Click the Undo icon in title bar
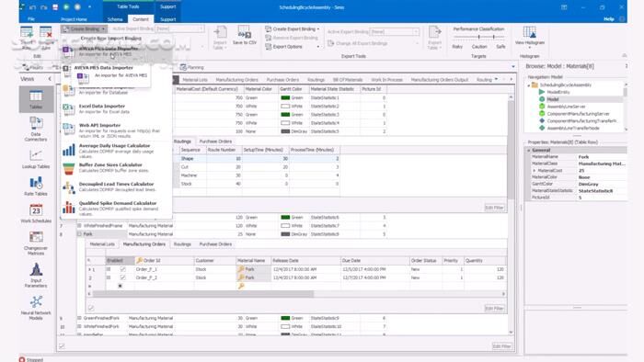Image resolution: width=644 pixels, height=362 pixels. pos(33,7)
